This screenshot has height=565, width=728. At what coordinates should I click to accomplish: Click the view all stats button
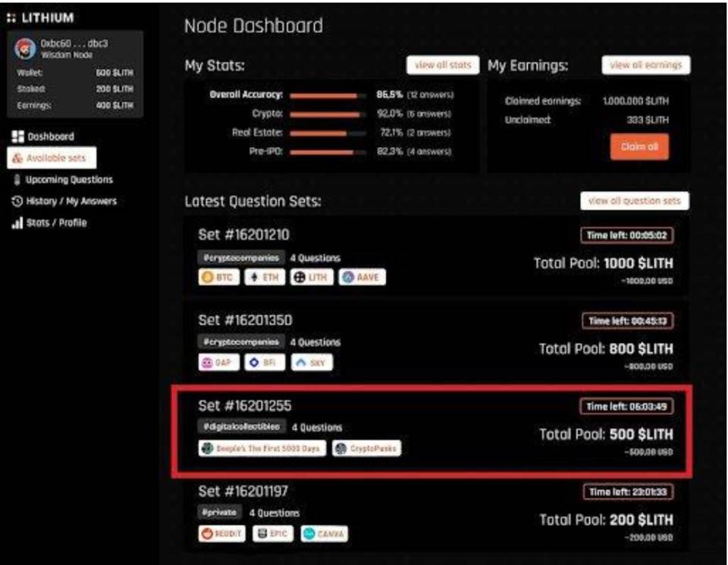tap(443, 65)
